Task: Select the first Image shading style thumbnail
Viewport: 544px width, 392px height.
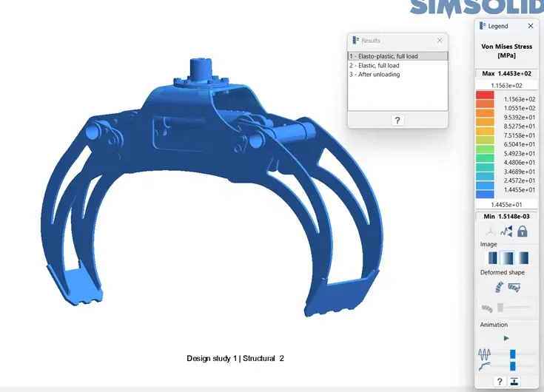Action: (x=491, y=258)
